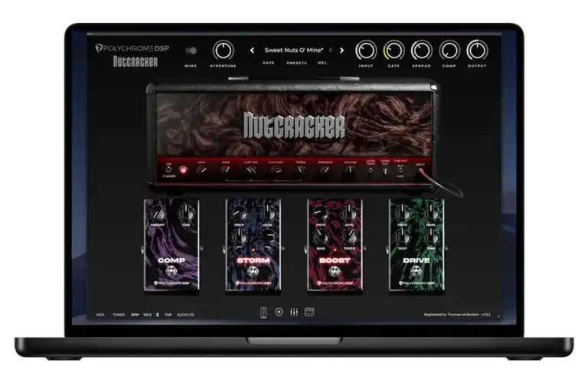Viewport: 588px width, 383px height.
Task: Toggle the STORM pedal footswitch
Action: 253,270
